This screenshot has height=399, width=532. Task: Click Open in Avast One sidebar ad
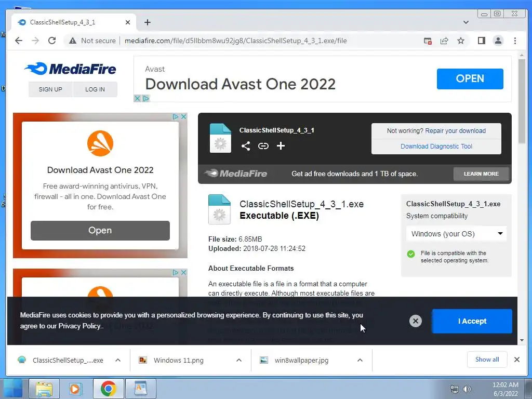pos(100,230)
